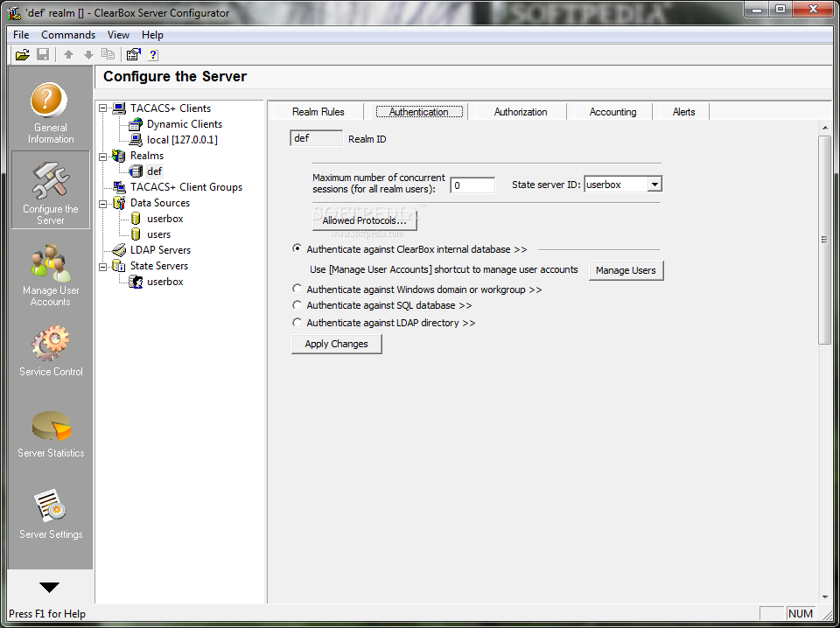Select the users data source row
The image size is (840, 628).
(158, 234)
